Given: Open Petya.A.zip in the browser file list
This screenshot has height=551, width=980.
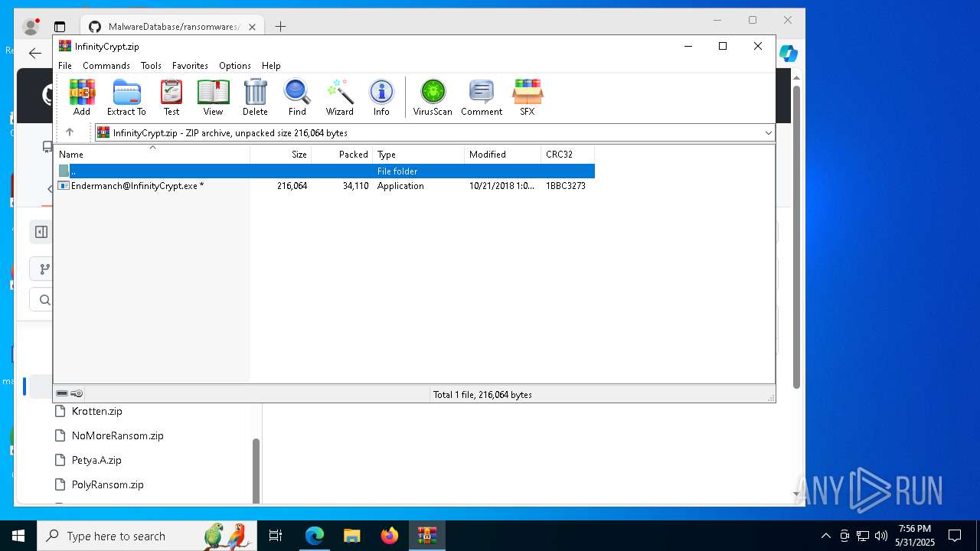Looking at the screenshot, I should [x=96, y=460].
